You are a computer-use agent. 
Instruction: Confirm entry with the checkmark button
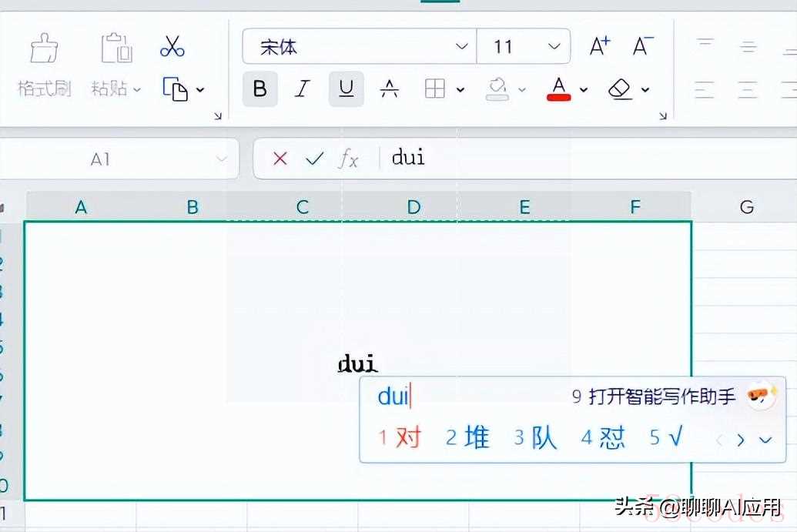(314, 159)
